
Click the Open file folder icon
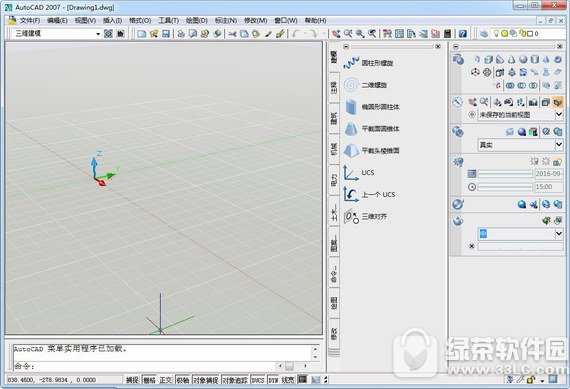click(x=154, y=34)
